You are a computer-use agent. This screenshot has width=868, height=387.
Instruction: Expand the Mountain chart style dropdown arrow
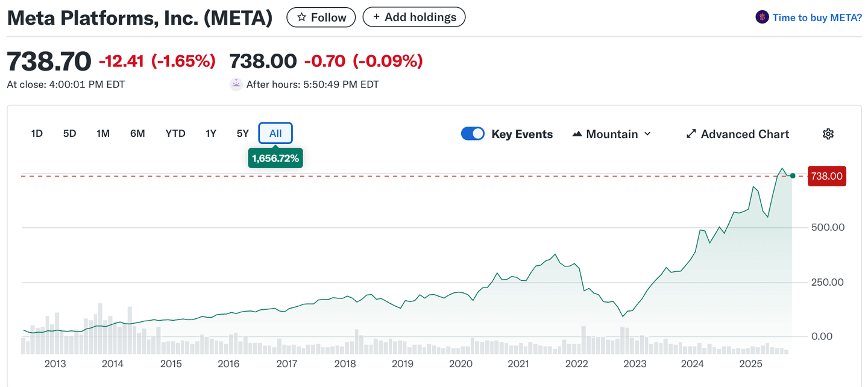(x=648, y=134)
